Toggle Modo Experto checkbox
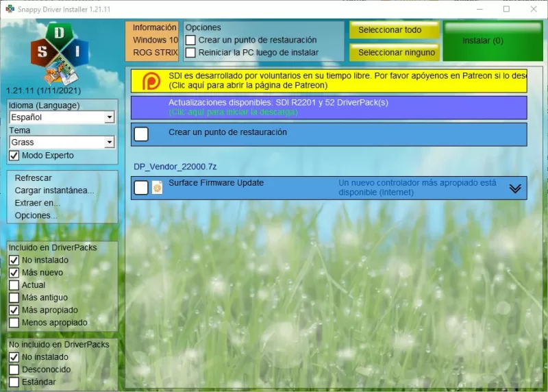The width and height of the screenshot is (548, 392). [x=14, y=156]
